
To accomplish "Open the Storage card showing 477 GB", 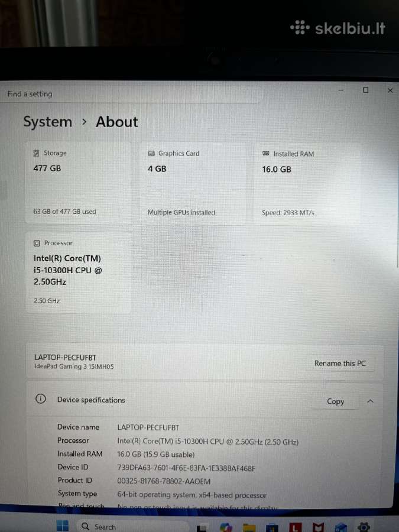I will 79,182.
